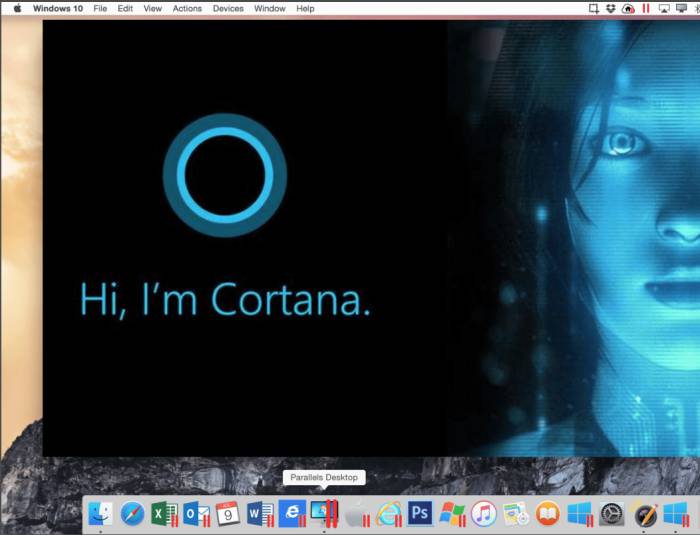
Task: Open the Edit menu
Action: click(125, 8)
